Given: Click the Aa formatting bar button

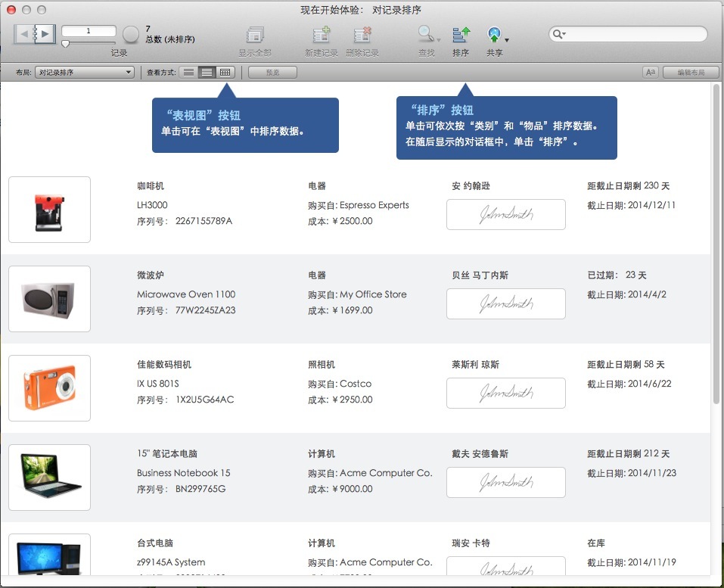Looking at the screenshot, I should [650, 73].
